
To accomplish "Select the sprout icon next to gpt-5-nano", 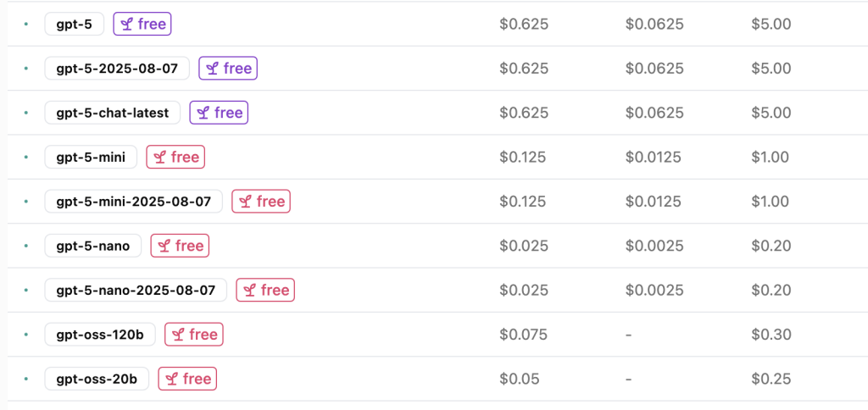I will [164, 246].
